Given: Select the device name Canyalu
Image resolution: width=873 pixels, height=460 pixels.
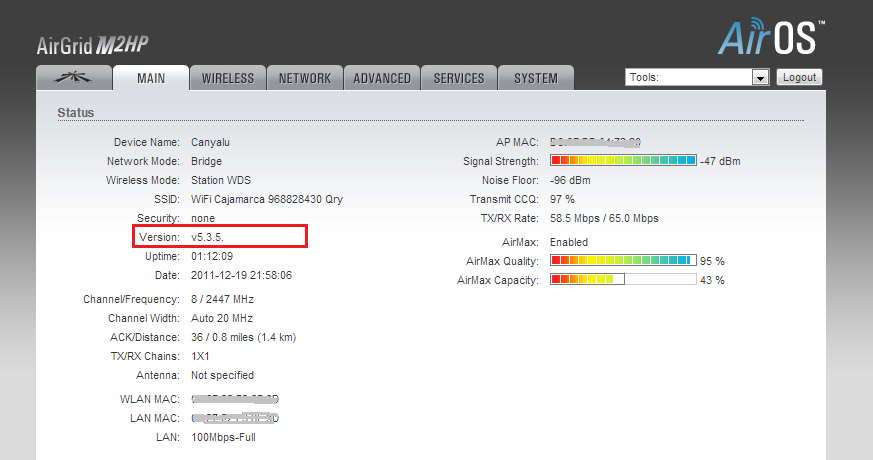Looking at the screenshot, I should (210, 142).
